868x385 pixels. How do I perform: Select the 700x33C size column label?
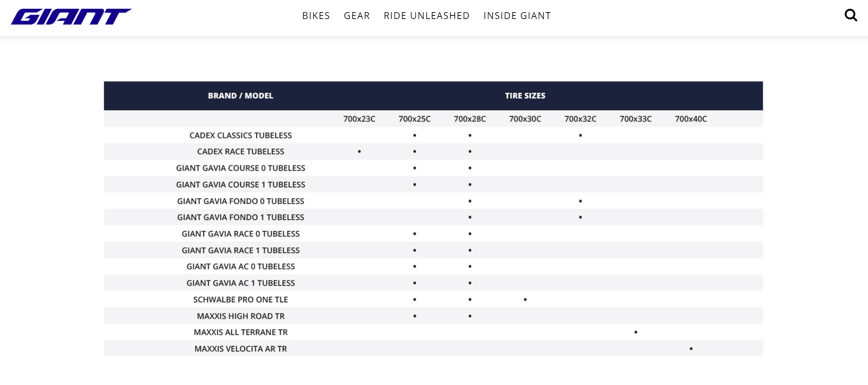(636, 119)
